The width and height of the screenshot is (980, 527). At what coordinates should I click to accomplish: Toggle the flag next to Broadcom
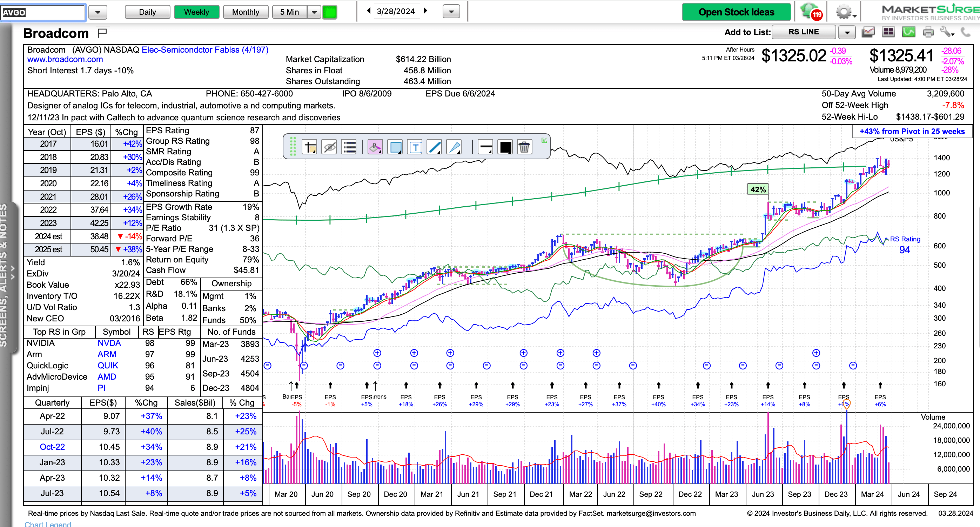coord(102,33)
